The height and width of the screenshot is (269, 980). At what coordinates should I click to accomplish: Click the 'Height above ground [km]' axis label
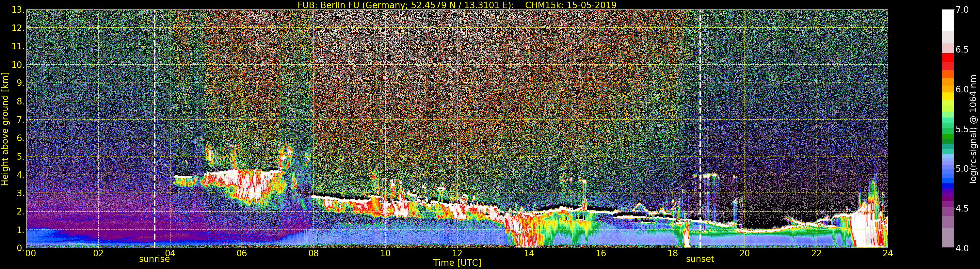pyautogui.click(x=5, y=129)
